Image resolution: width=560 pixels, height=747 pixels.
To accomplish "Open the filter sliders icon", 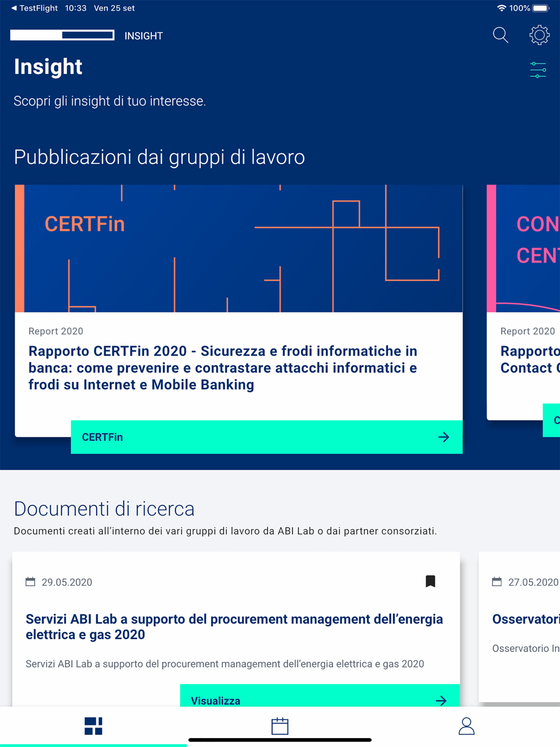I will pos(538,70).
